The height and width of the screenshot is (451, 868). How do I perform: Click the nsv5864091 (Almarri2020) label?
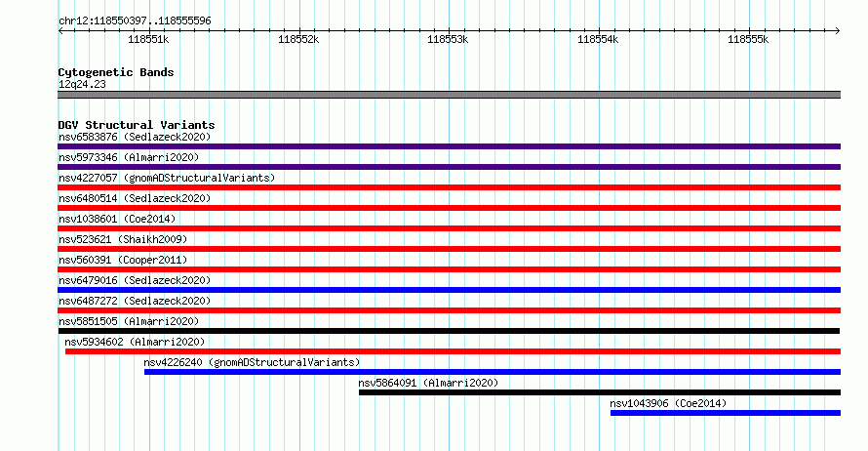click(428, 383)
